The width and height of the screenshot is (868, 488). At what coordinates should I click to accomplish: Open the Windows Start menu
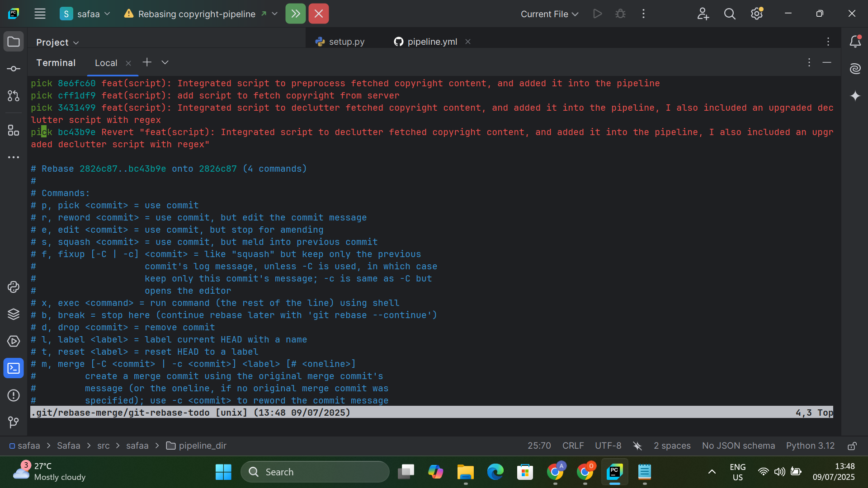223,472
